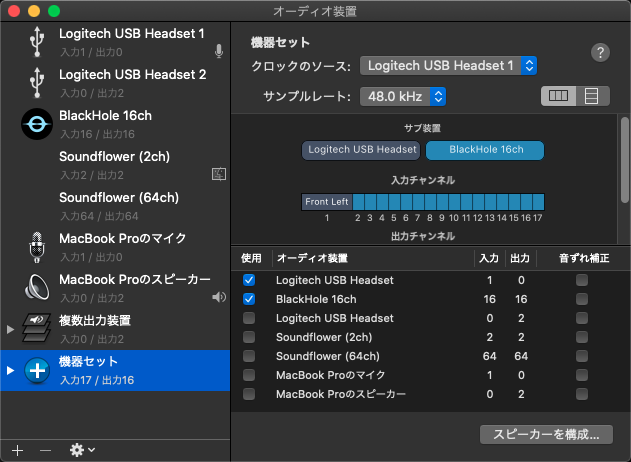Click default output speaker badge on MacBook Proのスピーカー
Image resolution: width=631 pixels, height=462 pixels.
[219, 297]
